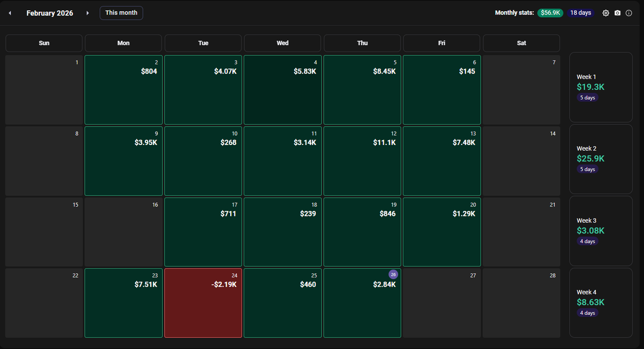Select the empty Monday Feb 16 cell
This screenshot has width=644, height=349.
pos(123,232)
